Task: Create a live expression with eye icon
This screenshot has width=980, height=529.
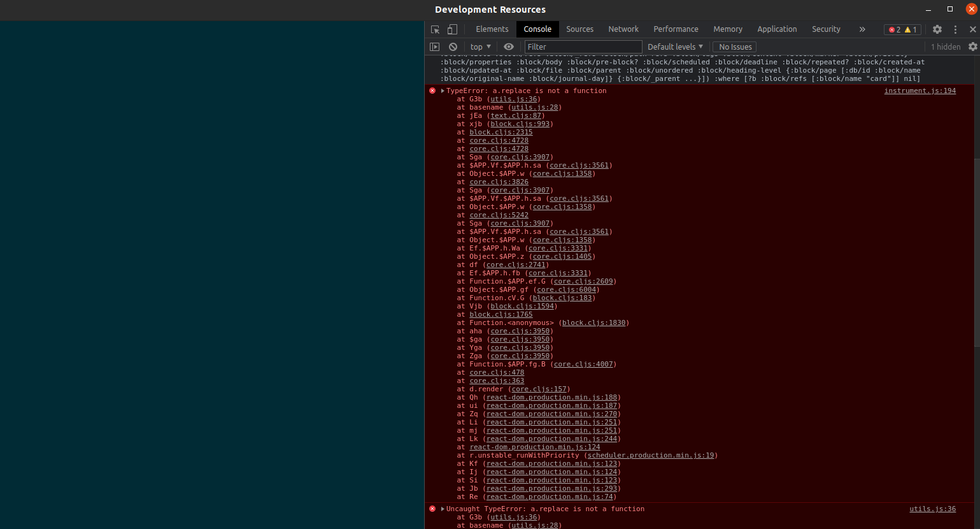Action: pyautogui.click(x=509, y=47)
